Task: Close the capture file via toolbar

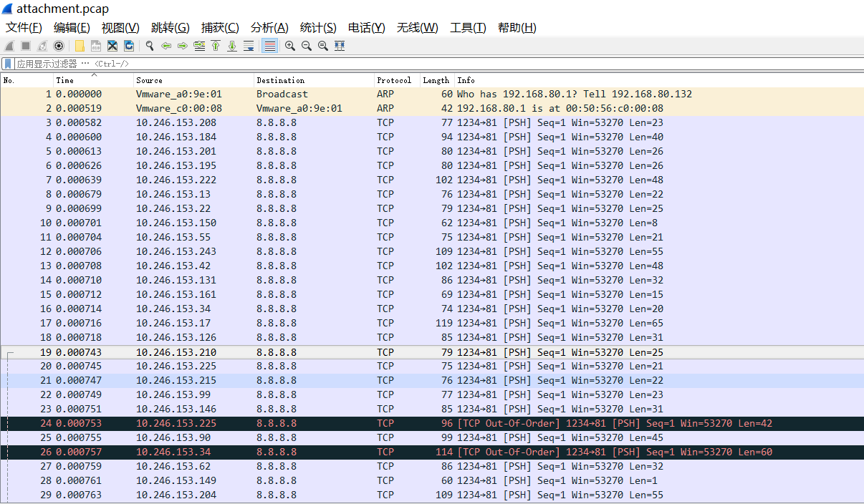Action: (112, 46)
